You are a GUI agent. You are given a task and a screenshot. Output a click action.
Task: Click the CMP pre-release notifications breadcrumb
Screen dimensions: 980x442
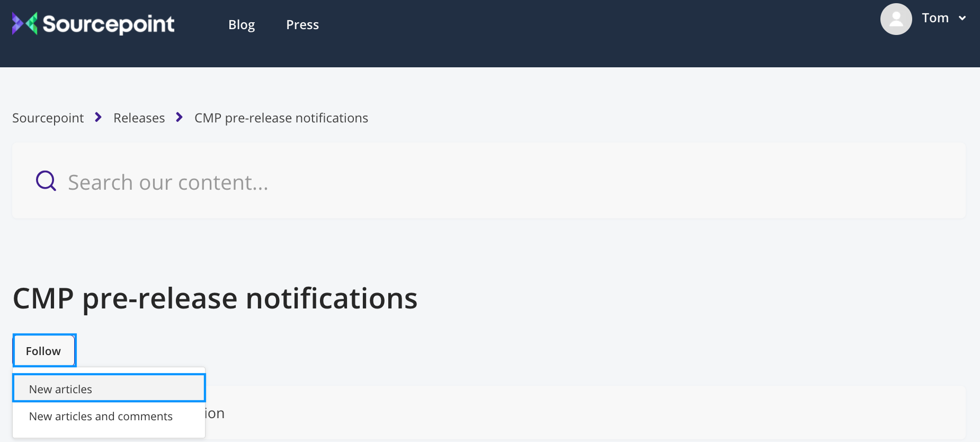pos(281,118)
